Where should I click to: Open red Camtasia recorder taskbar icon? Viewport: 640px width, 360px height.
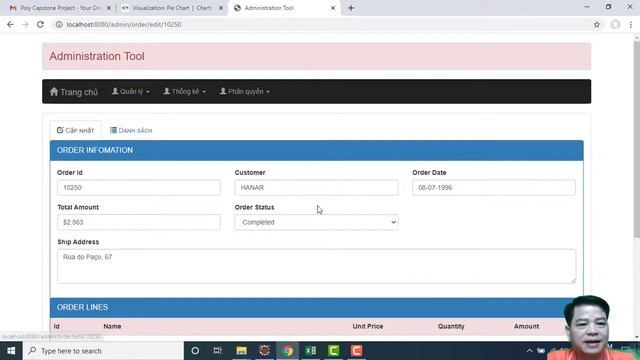coord(356,351)
